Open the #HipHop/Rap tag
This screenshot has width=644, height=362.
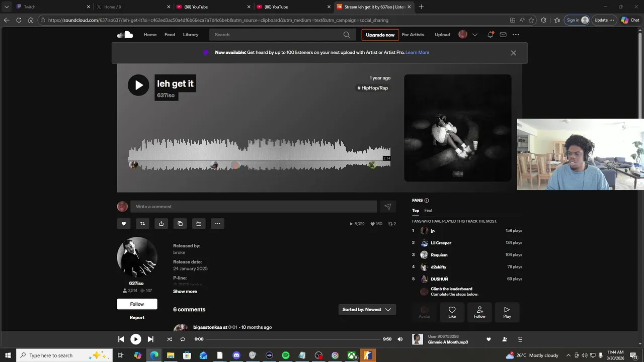pos(373,88)
